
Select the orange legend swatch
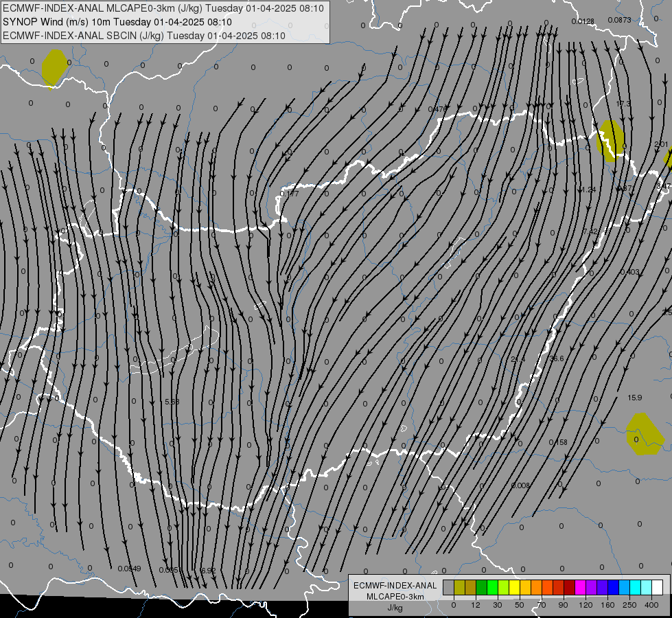click(537, 587)
